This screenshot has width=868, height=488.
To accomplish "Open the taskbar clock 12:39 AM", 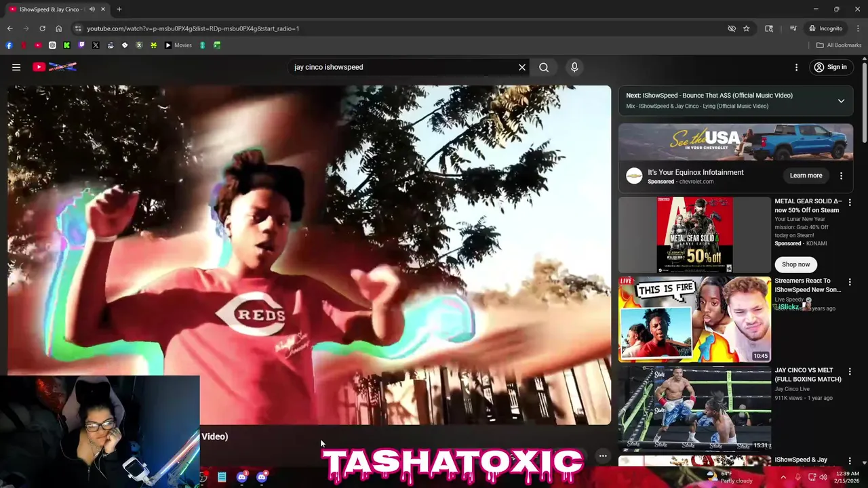I will coord(848,477).
